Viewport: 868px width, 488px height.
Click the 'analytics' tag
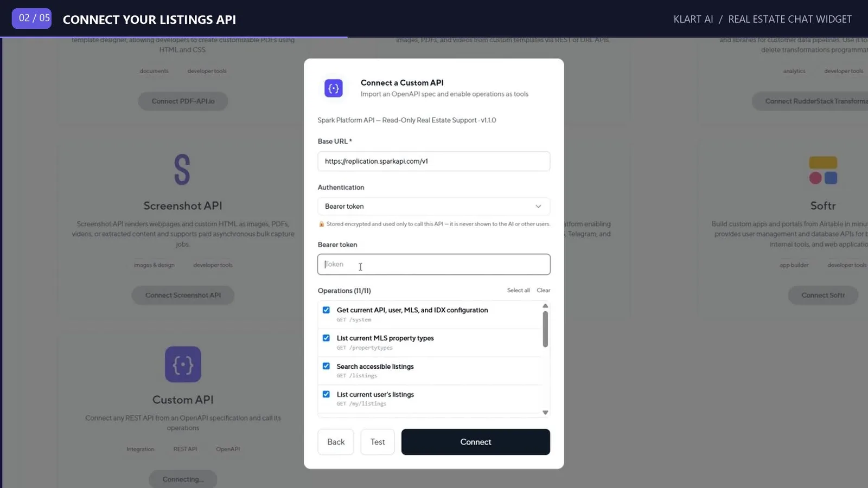794,71
